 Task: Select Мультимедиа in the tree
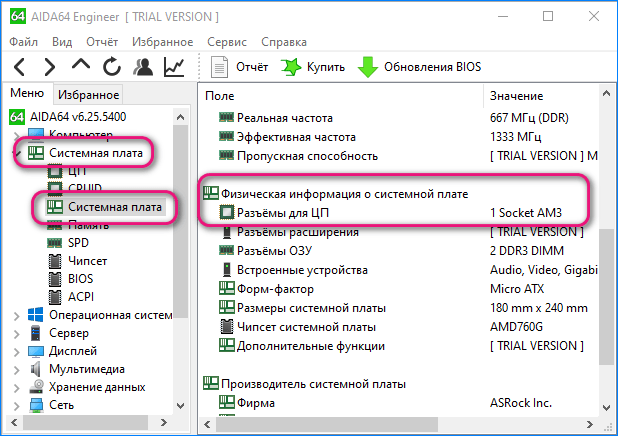[87, 369]
